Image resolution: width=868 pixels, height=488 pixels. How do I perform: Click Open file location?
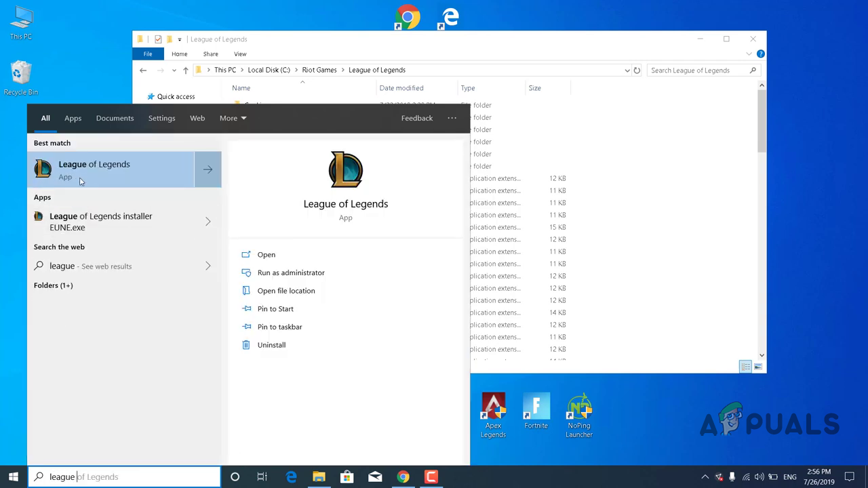coord(285,291)
